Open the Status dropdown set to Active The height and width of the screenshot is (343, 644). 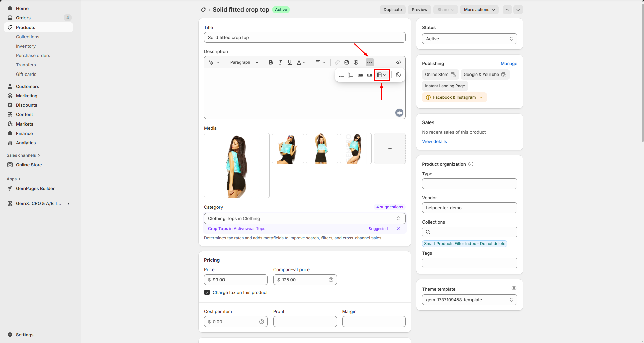coord(469,39)
